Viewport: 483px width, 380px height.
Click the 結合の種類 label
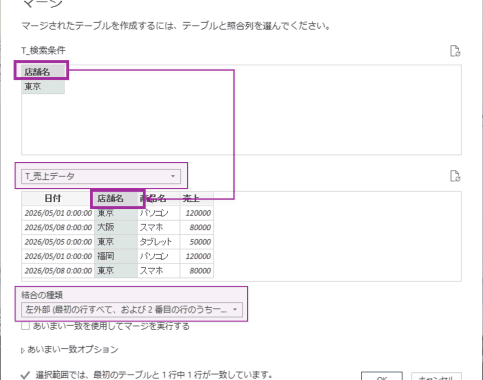pyautogui.click(x=42, y=295)
